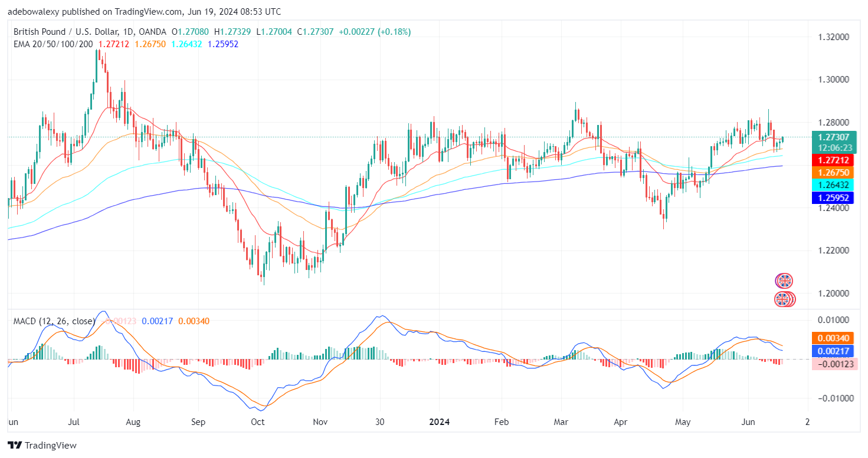Image resolution: width=868 pixels, height=458 pixels.
Task: Click the orange 1.26750 value in EMA legend
Action: point(151,44)
